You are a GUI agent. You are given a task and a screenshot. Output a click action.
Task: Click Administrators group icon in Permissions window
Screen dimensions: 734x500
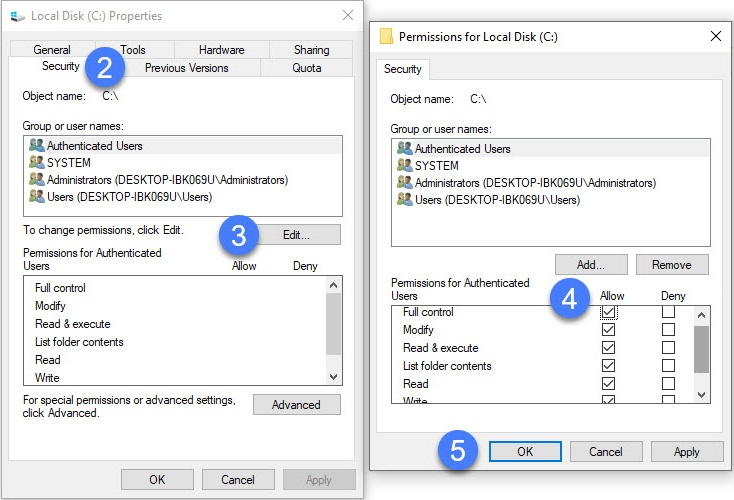coord(404,182)
